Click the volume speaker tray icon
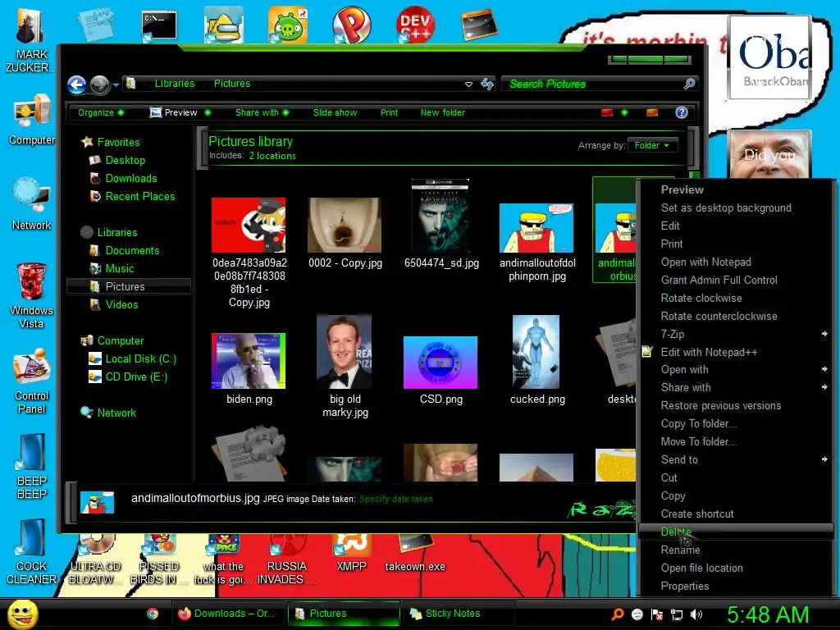This screenshot has width=840, height=630. 696,614
